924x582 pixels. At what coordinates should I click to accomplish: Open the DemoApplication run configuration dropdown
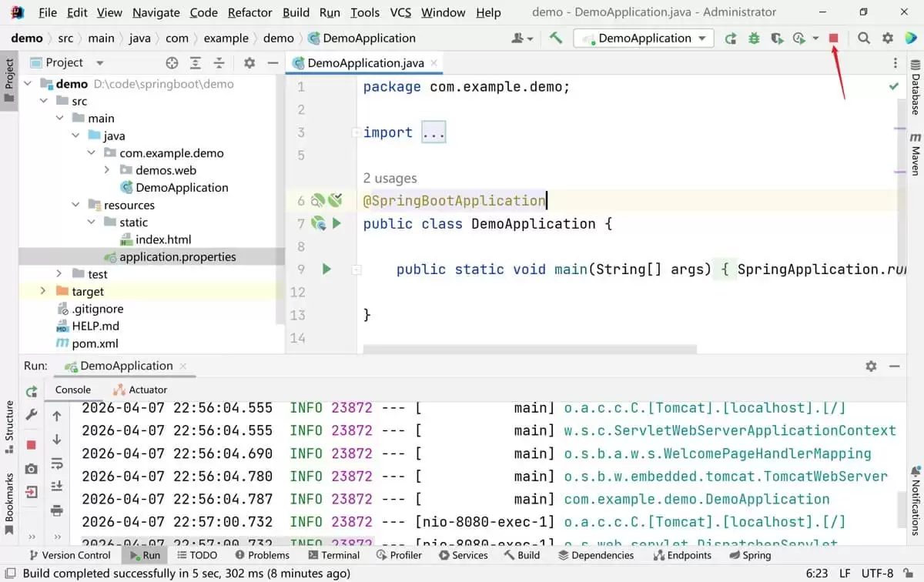point(644,38)
